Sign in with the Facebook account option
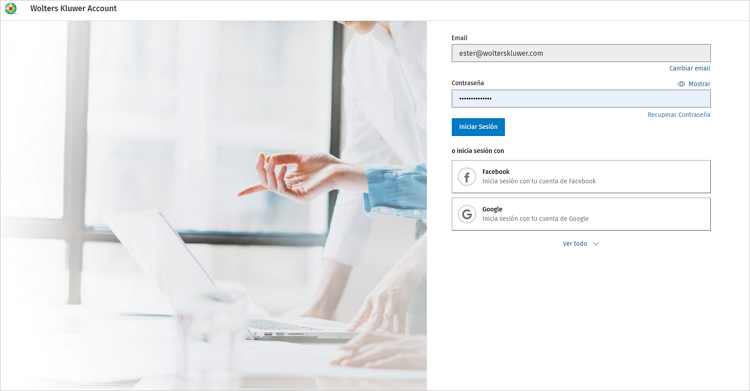This screenshot has width=750, height=391. 581,177
